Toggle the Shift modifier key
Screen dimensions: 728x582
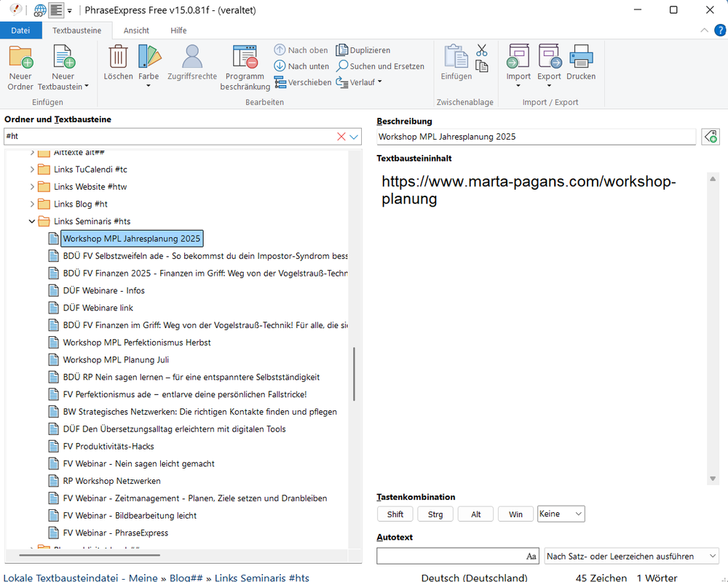[395, 514]
